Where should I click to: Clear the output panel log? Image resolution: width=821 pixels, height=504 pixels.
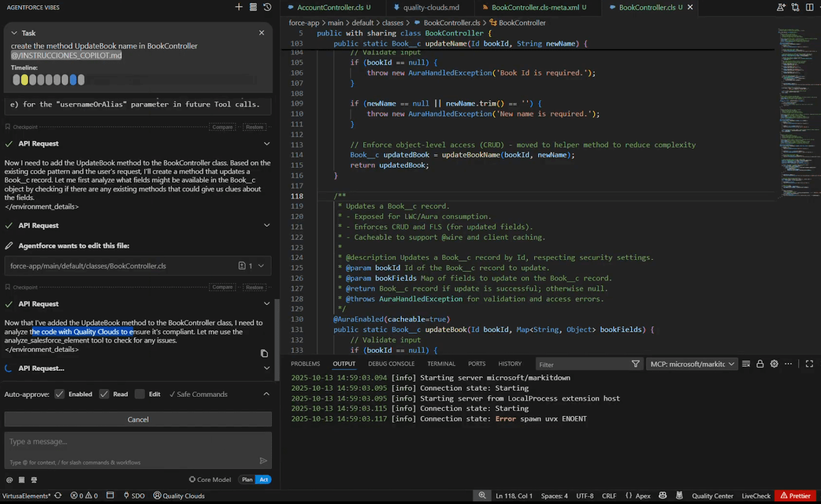click(746, 364)
